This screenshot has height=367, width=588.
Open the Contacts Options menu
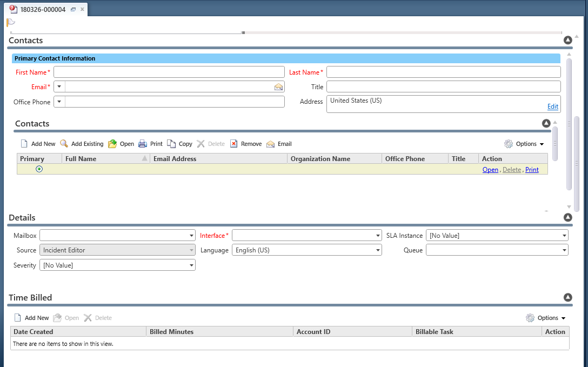[x=524, y=144]
